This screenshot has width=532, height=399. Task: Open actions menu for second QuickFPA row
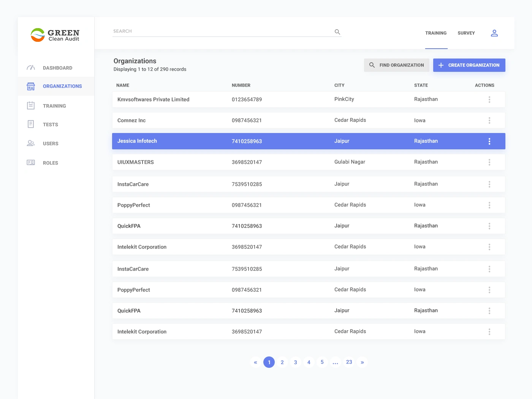tap(489, 311)
